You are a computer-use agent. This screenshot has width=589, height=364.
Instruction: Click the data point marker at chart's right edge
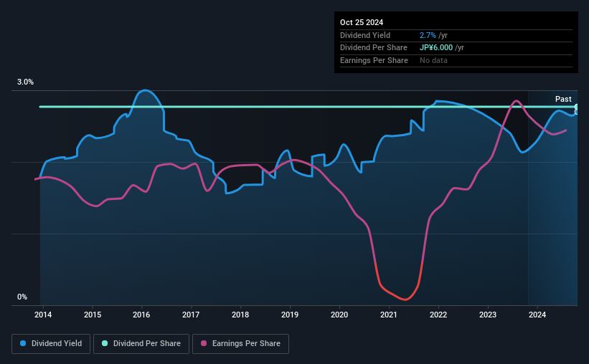pos(577,107)
